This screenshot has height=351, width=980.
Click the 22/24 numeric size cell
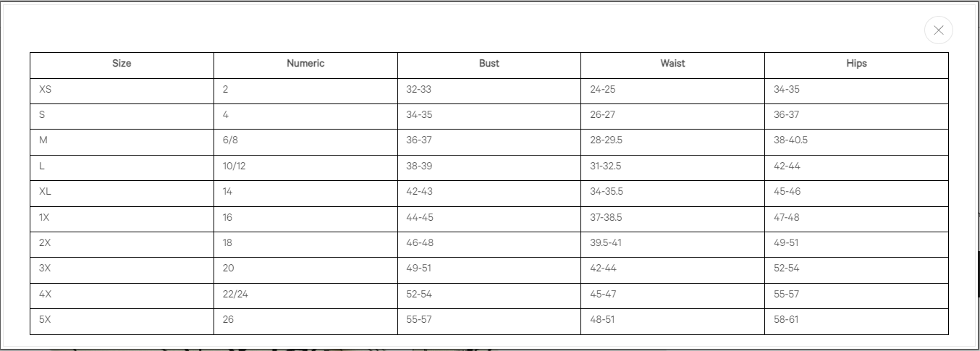(x=236, y=295)
